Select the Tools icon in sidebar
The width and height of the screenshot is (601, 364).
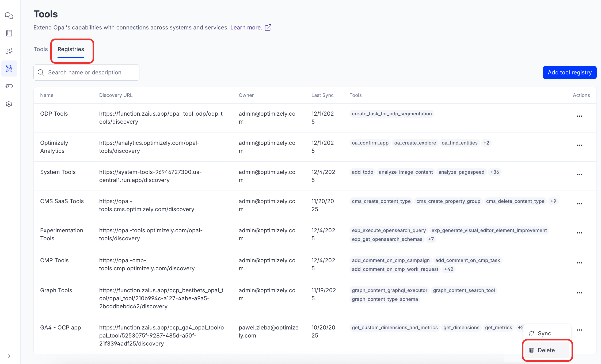9,69
